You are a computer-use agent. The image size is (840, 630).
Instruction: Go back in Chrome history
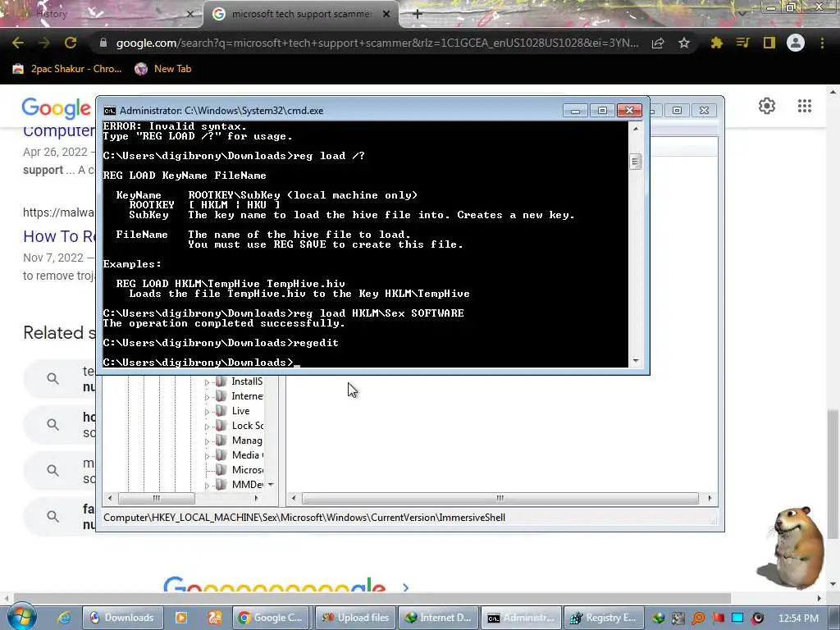click(x=18, y=43)
